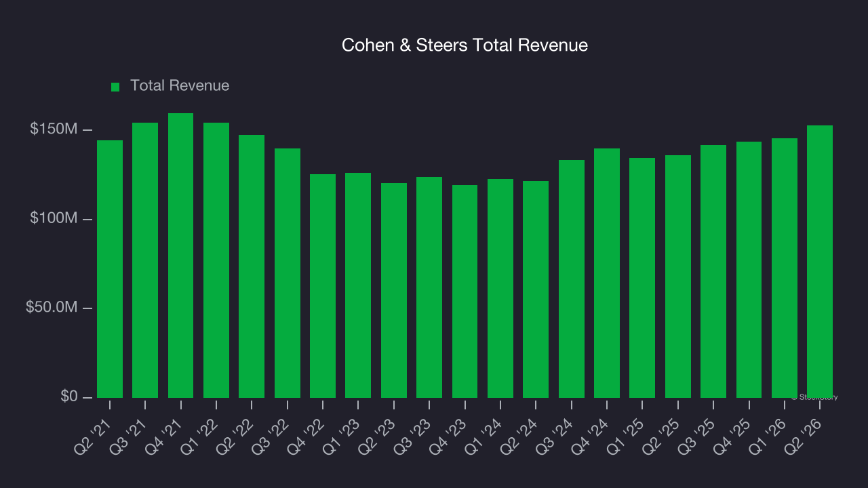Select the Q3 '22 revenue bar
This screenshot has height=488, width=868.
point(288,273)
